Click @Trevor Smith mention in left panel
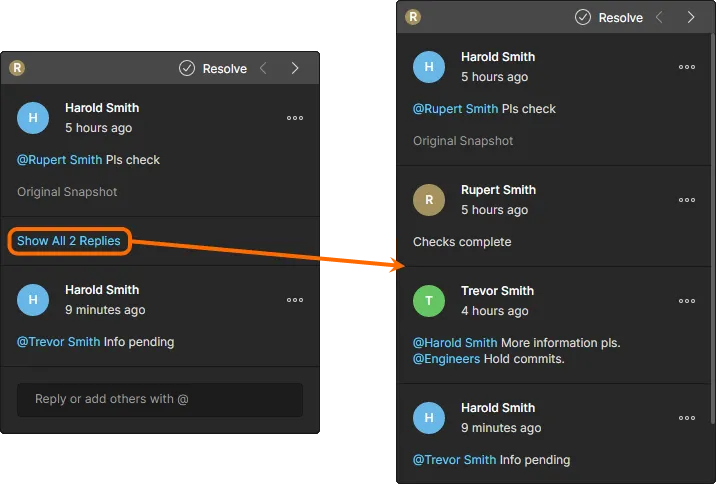 pos(58,342)
